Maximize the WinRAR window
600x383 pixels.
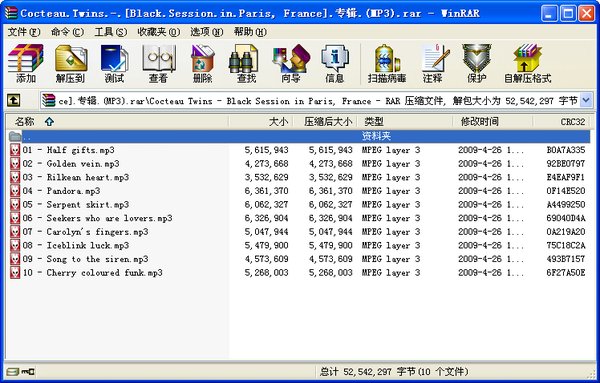click(x=568, y=13)
